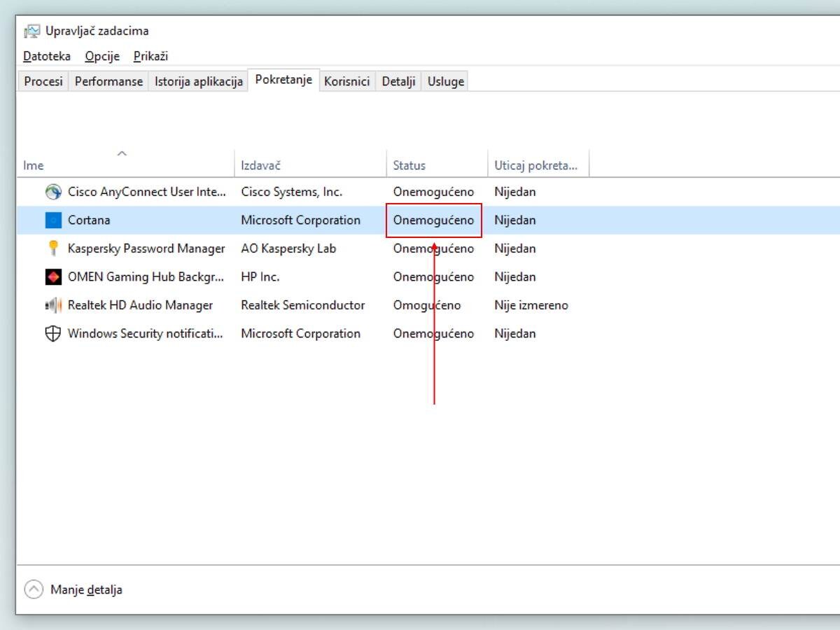Open the Datoteka menu
This screenshot has width=840, height=630.
pyautogui.click(x=46, y=56)
